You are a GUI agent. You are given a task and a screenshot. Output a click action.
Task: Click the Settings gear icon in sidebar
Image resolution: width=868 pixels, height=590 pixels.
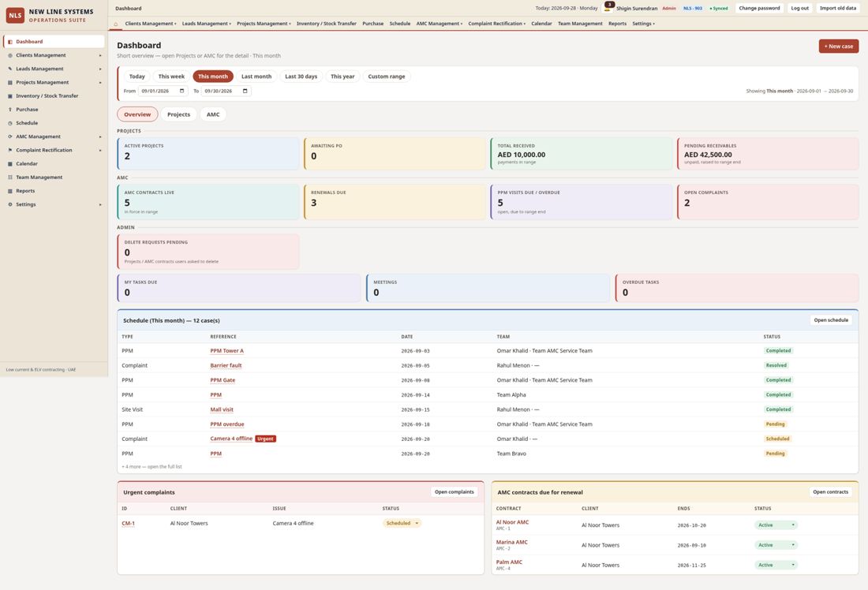[x=10, y=204]
